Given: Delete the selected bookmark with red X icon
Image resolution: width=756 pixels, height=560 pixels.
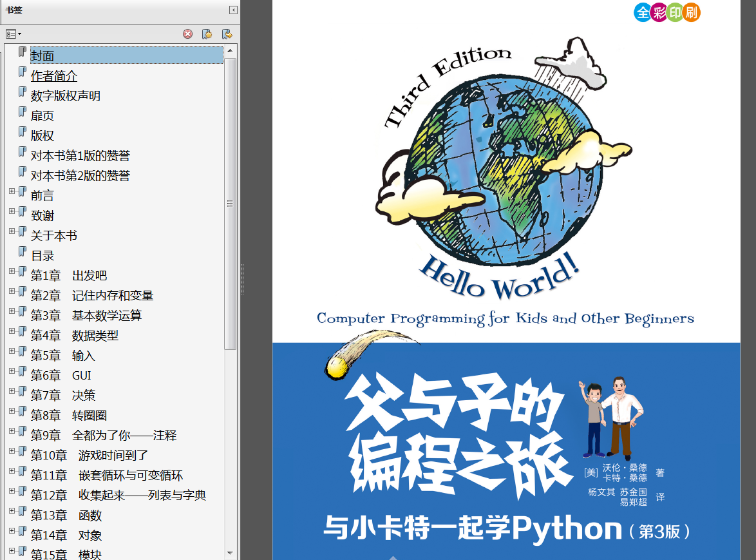Looking at the screenshot, I should [187, 34].
